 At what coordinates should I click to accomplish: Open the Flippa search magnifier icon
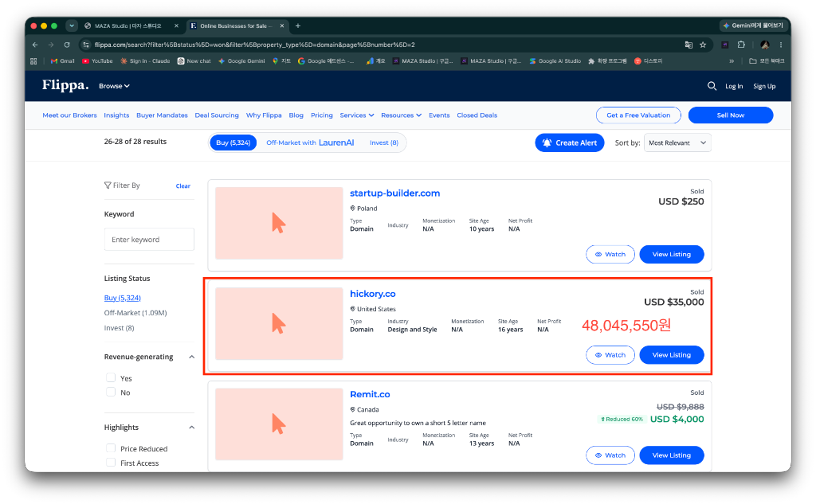pyautogui.click(x=712, y=86)
